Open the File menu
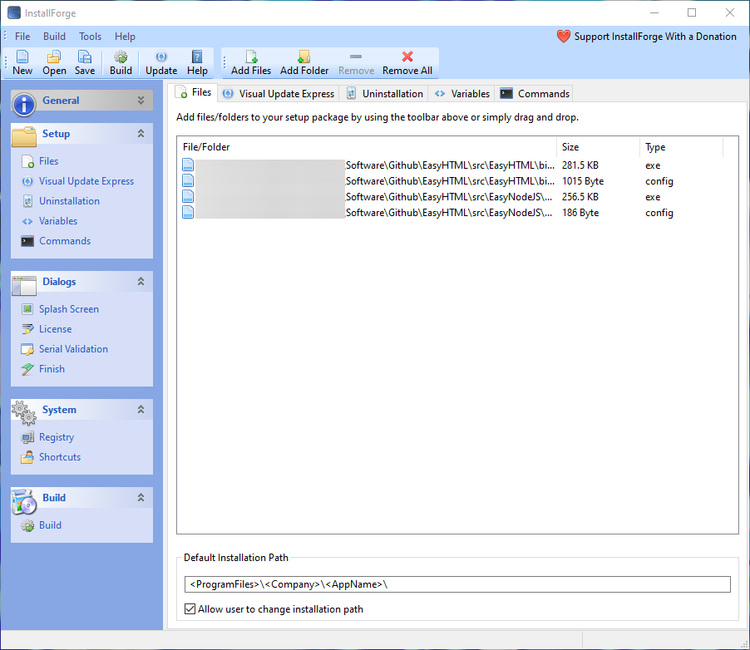The height and width of the screenshot is (650, 750). pyautogui.click(x=22, y=36)
